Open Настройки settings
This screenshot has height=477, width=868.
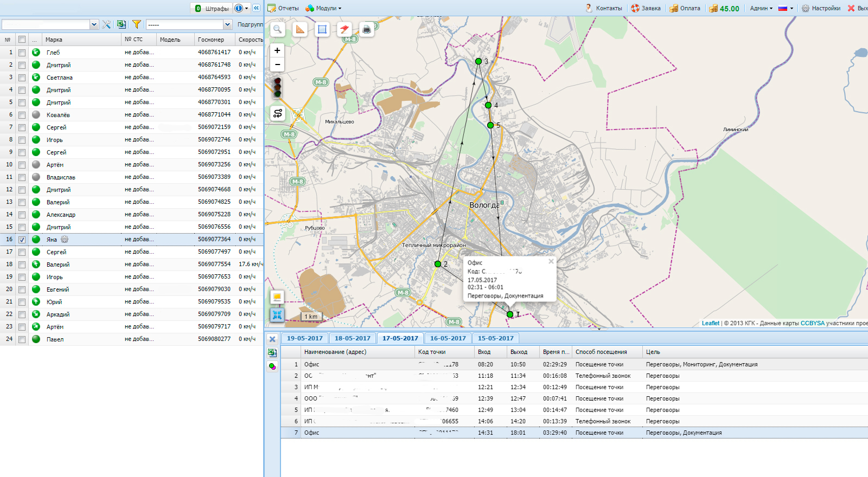coord(821,8)
